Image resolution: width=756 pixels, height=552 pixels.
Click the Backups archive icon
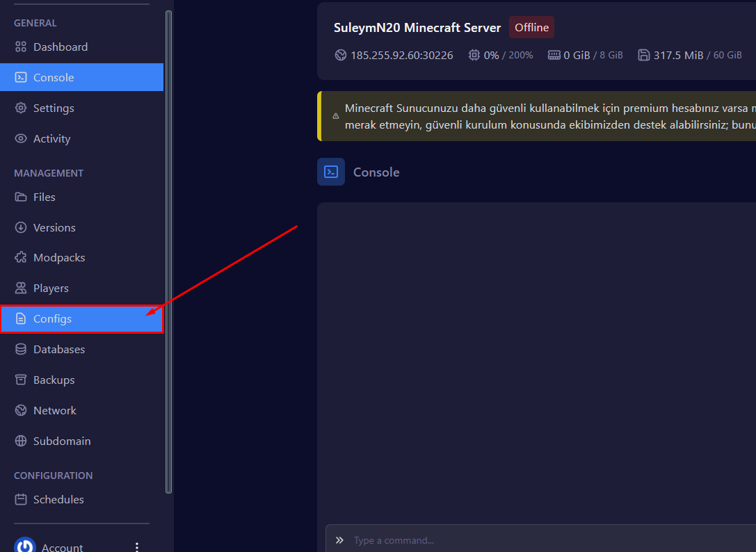21,380
